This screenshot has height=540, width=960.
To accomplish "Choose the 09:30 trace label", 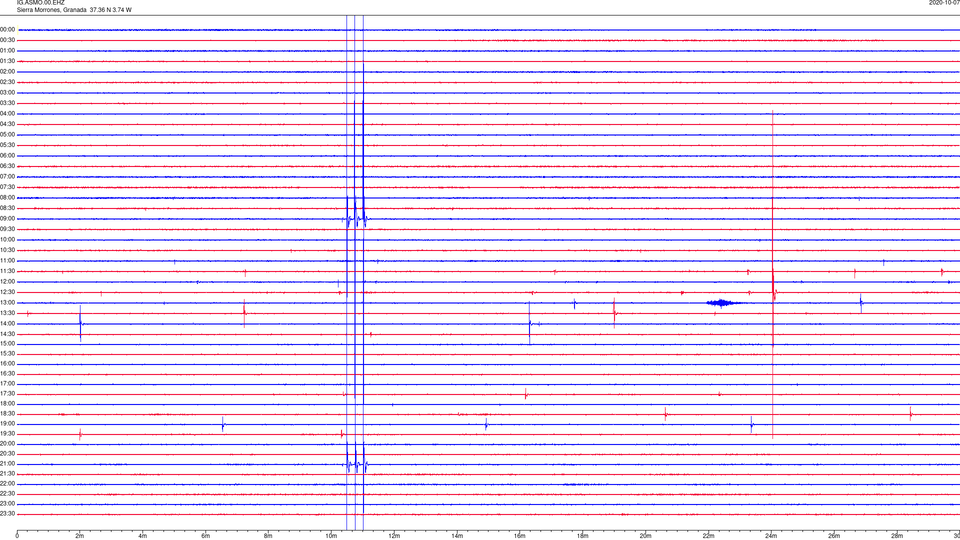I will click(7, 229).
